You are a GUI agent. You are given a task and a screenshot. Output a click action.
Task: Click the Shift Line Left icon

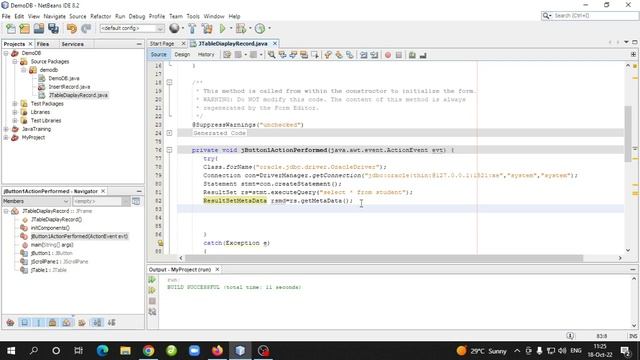(x=363, y=55)
